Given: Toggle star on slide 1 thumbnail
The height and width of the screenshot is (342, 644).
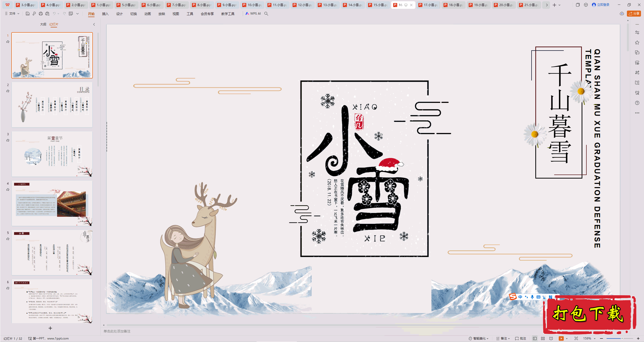Looking at the screenshot, I should point(8,42).
